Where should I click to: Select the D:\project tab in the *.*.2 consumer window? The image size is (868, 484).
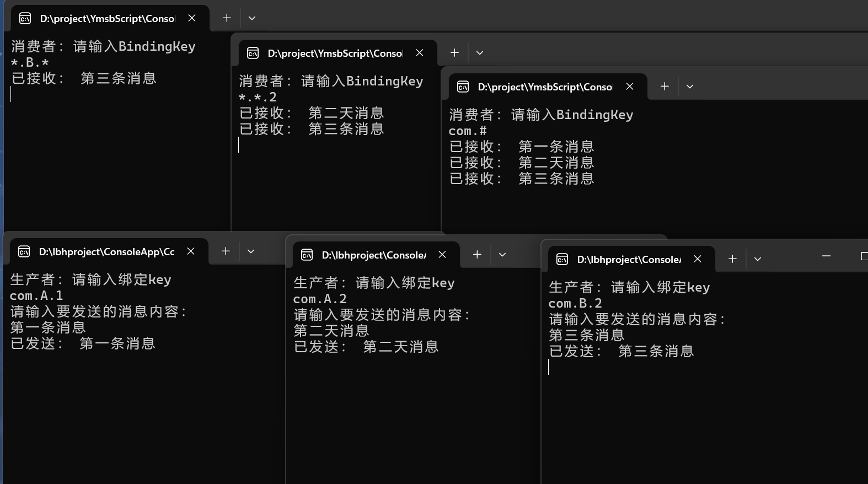(337, 53)
